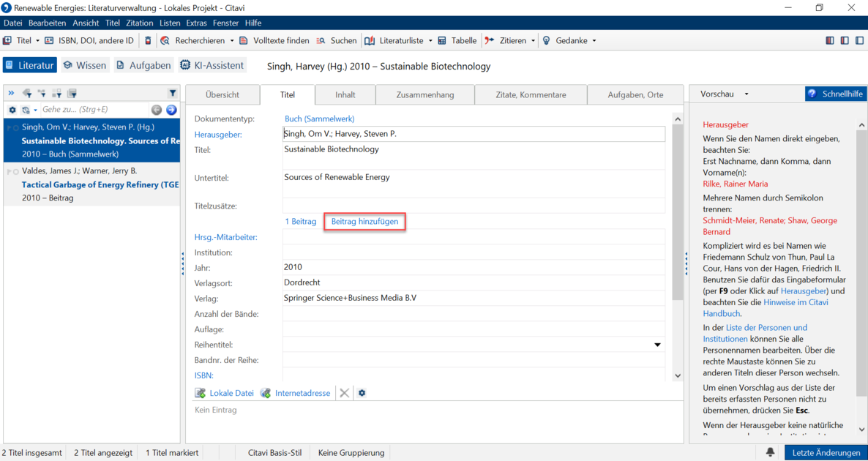Switch to single-pane layout icon
Image resolution: width=868 pixels, height=461 pixels.
click(859, 40)
